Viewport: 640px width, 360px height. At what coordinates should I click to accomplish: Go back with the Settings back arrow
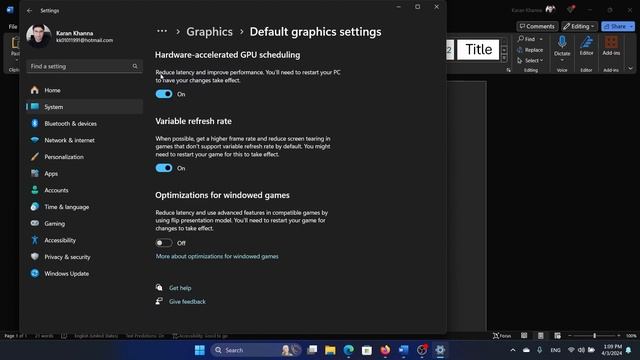(x=29, y=11)
